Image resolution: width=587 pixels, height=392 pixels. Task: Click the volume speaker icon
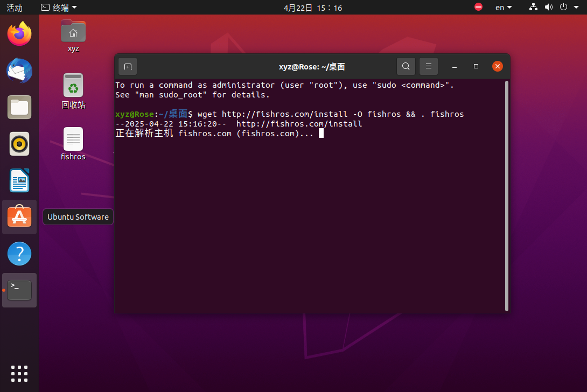click(x=549, y=7)
